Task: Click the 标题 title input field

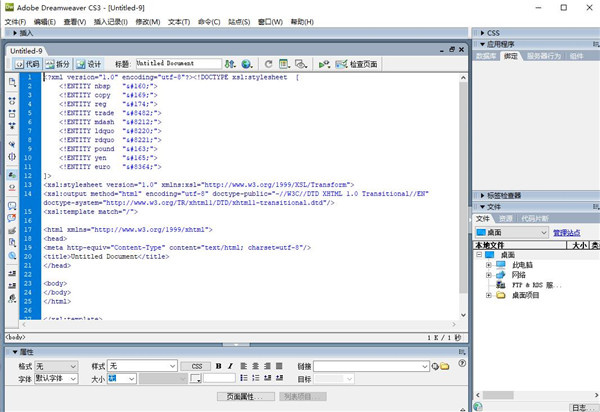Action: [179, 64]
